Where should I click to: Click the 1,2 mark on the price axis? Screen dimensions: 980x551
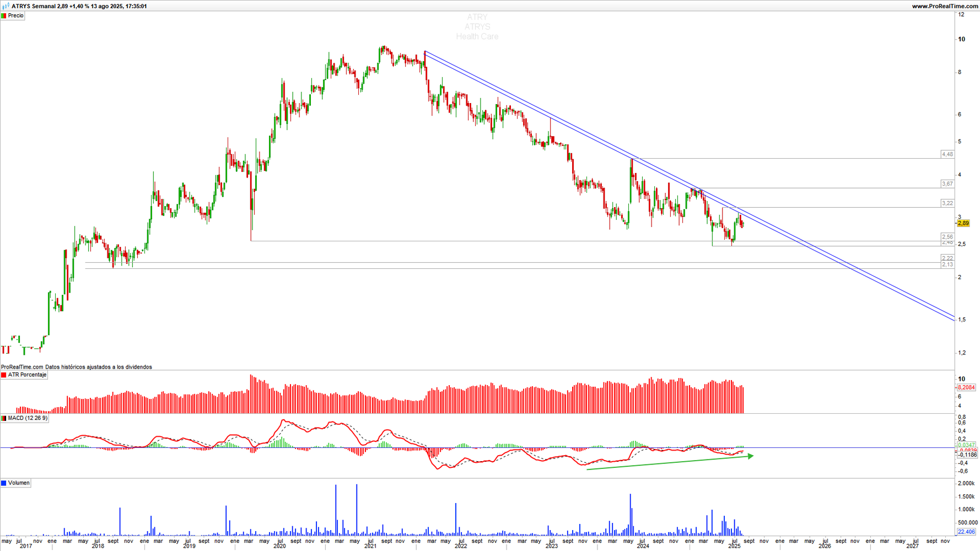click(x=962, y=353)
